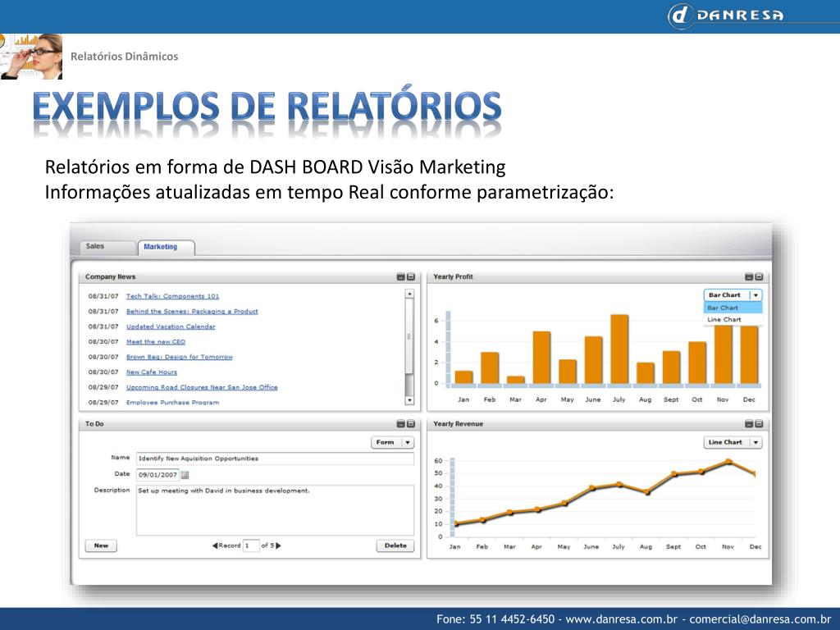The image size is (840, 630).
Task: Open Brown Bag: Design for Tomorrow link
Action: pyautogui.click(x=180, y=357)
